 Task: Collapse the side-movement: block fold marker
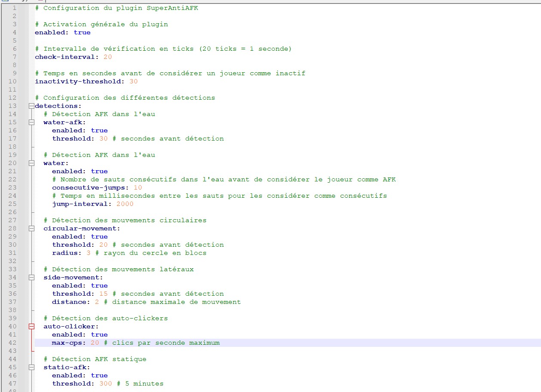point(31,277)
